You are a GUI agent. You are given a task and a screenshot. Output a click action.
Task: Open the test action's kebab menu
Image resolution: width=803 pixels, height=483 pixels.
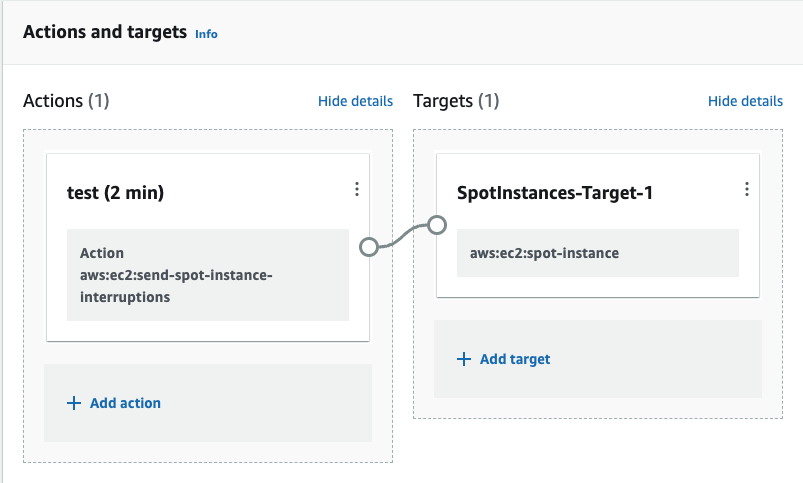(357, 189)
